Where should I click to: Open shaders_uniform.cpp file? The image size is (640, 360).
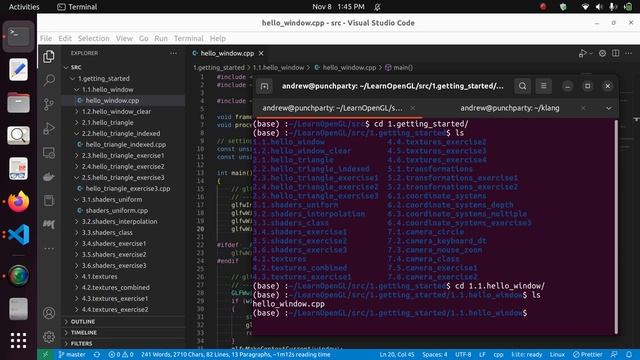(x=116, y=211)
